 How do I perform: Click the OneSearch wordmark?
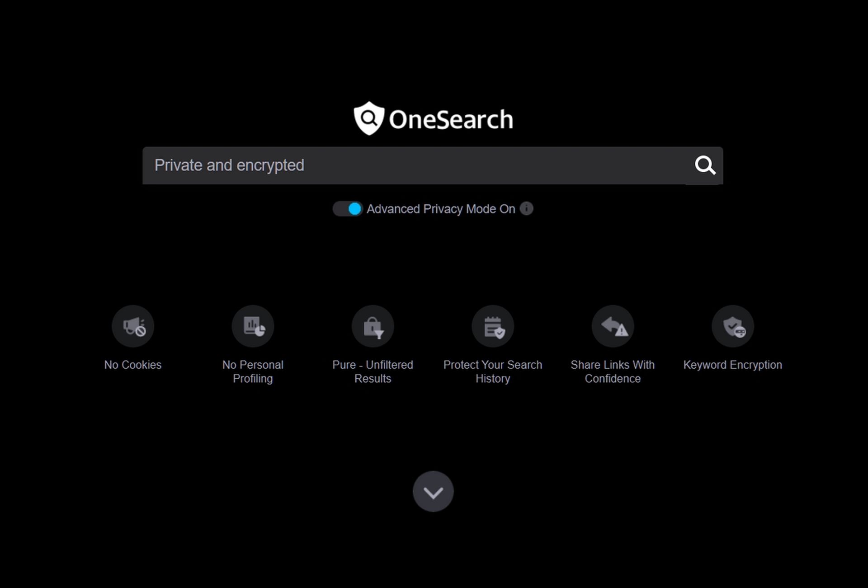click(451, 119)
